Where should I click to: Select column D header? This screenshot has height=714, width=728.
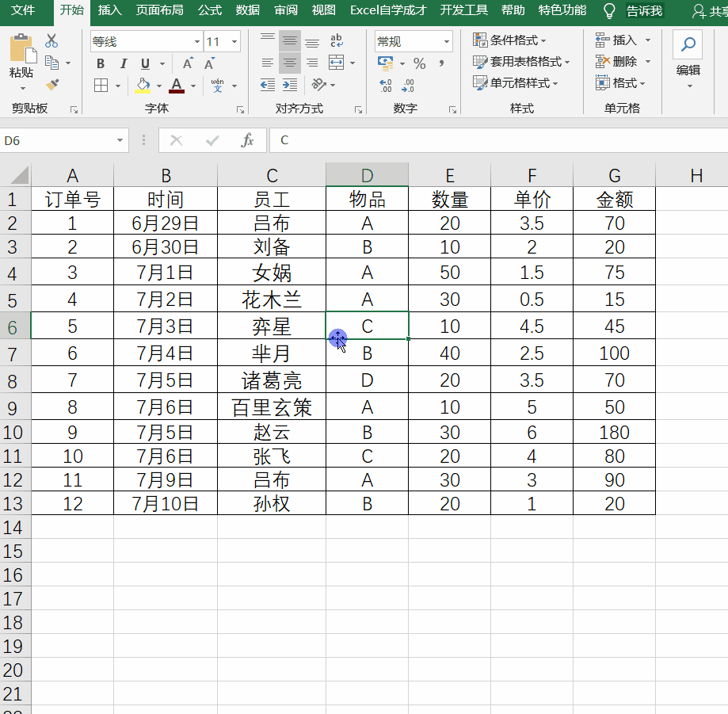(367, 175)
